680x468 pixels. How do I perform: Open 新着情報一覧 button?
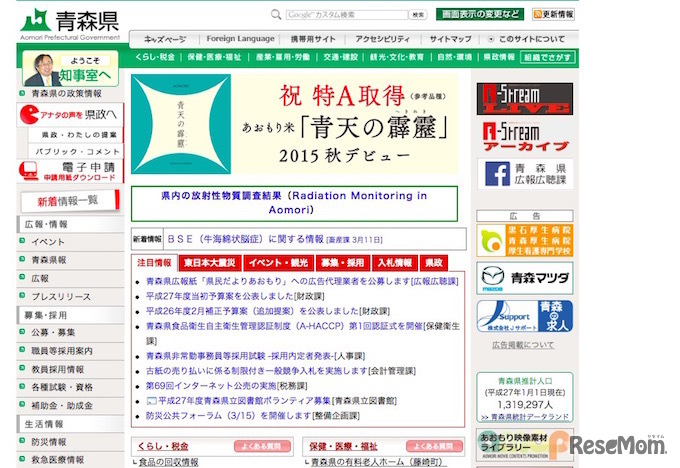tap(69, 201)
